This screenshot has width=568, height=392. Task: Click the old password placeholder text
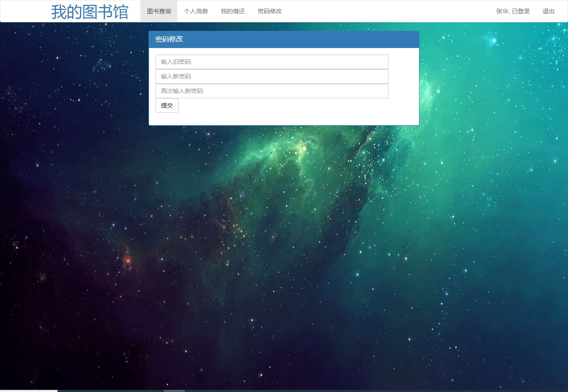(x=175, y=62)
